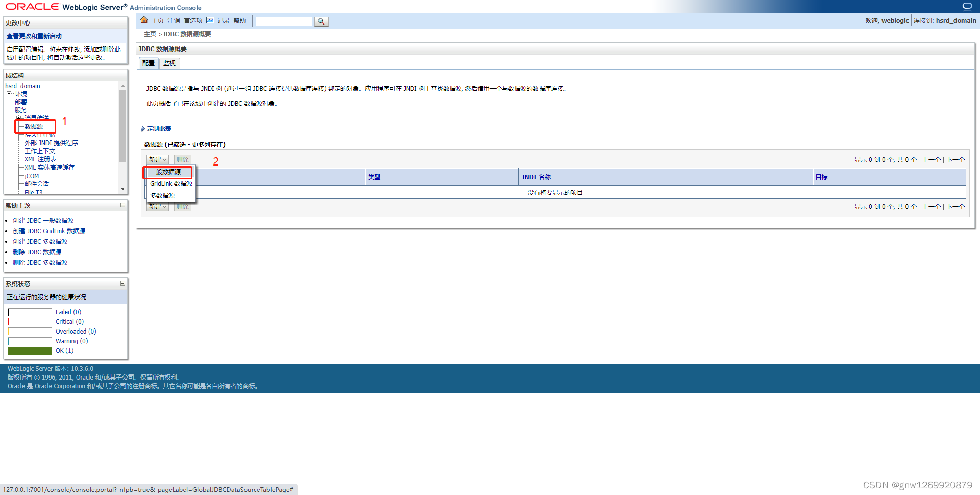Click the green OK (1) health bar
This screenshot has width=980, height=495.
(x=29, y=350)
